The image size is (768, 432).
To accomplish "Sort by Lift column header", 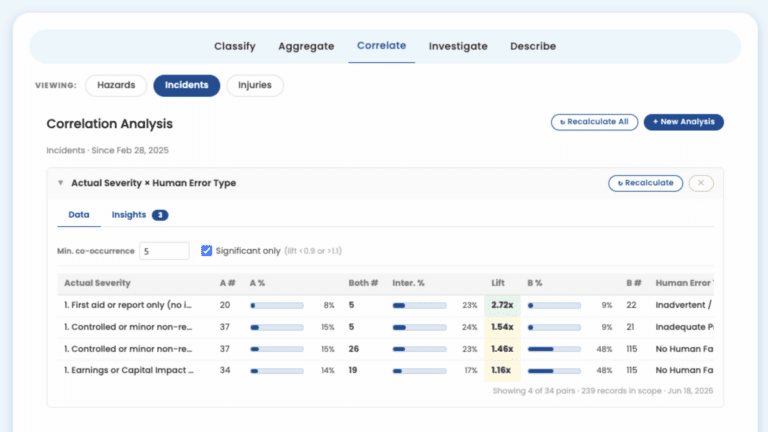I will tap(498, 283).
